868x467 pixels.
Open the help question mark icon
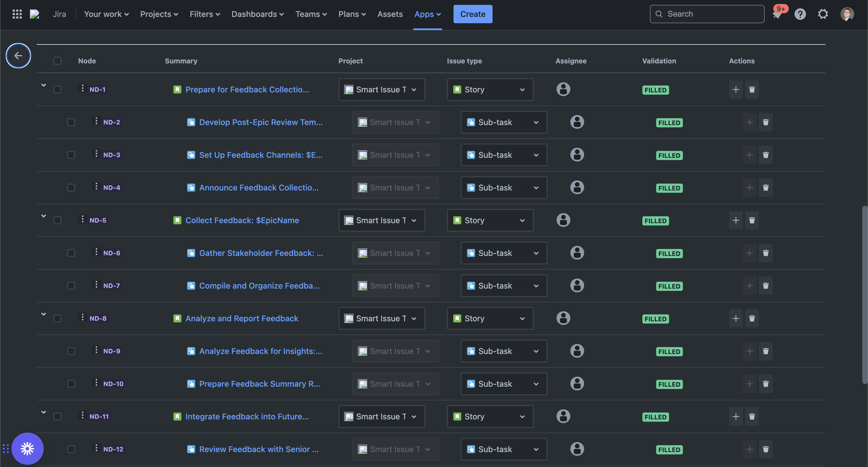coord(800,14)
